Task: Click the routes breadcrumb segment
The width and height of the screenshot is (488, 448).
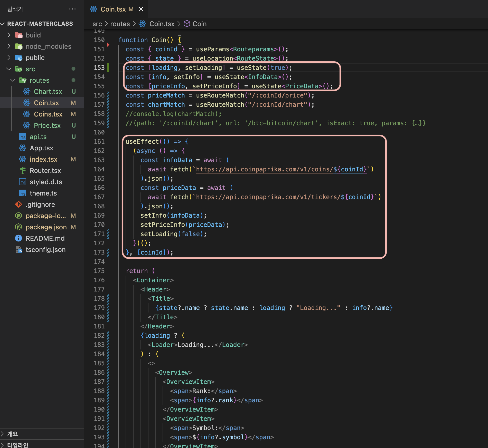Action: pos(120,24)
